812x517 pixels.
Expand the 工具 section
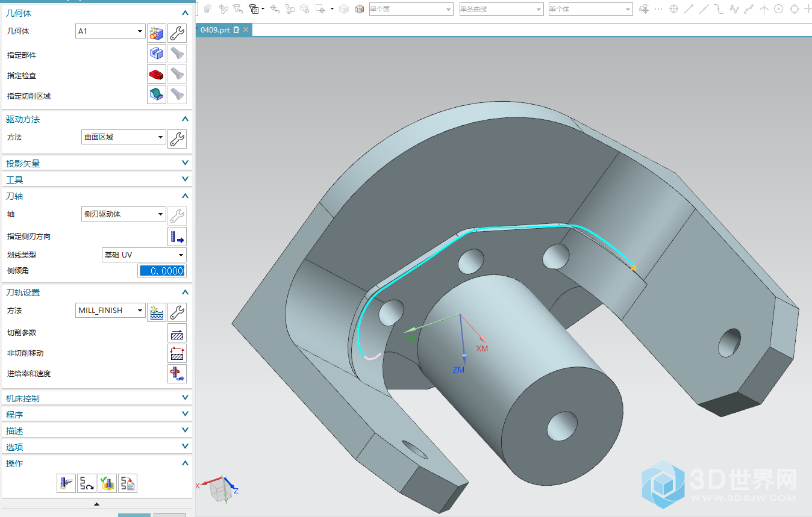point(185,179)
